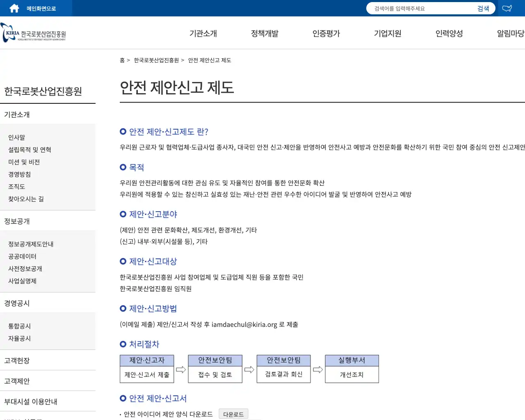This screenshot has height=420, width=525.
Task: Click the home icon in the top blue bar
Action: pyautogui.click(x=14, y=8)
